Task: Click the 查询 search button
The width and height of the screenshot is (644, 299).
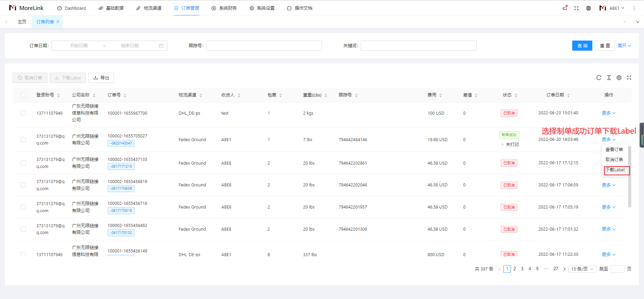Action: pos(582,46)
